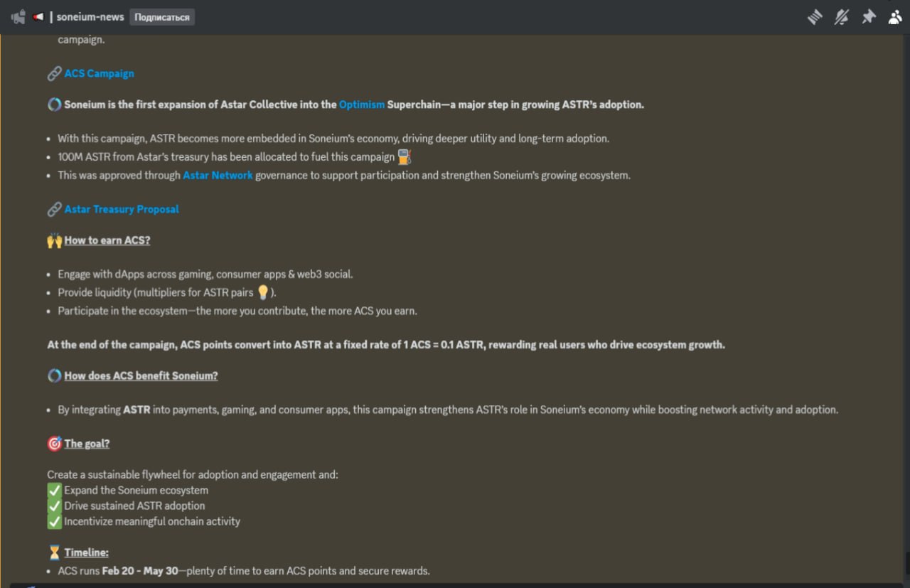Click the hourglass emoji beside Timeline
The height and width of the screenshot is (588, 910).
coord(55,552)
